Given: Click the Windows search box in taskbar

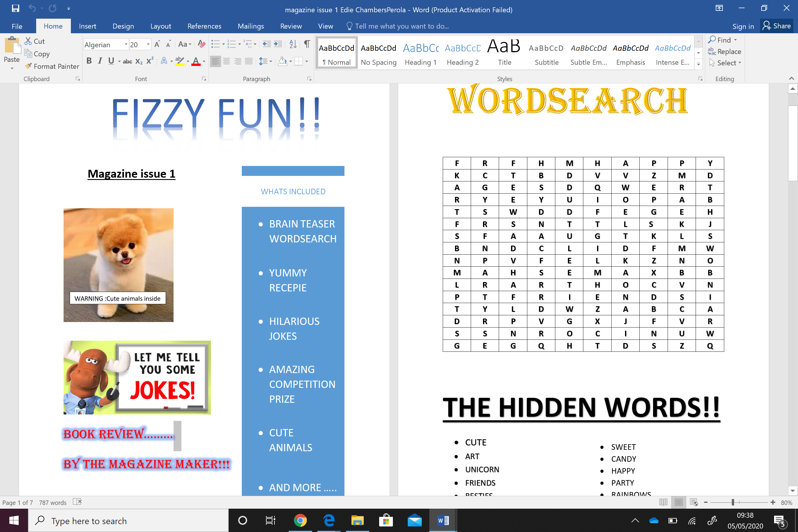Looking at the screenshot, I should pos(129,520).
